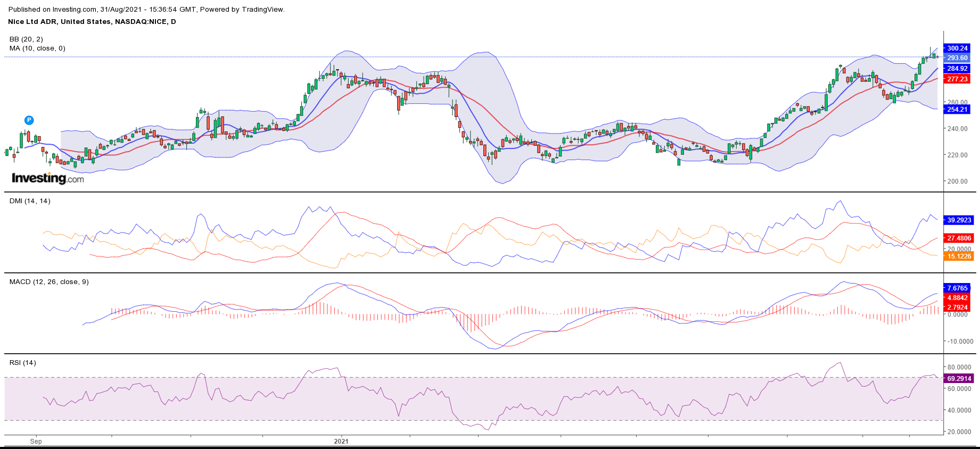Click the MA (10, close, 0) label
This screenshot has height=449, width=980.
pyautogui.click(x=37, y=48)
